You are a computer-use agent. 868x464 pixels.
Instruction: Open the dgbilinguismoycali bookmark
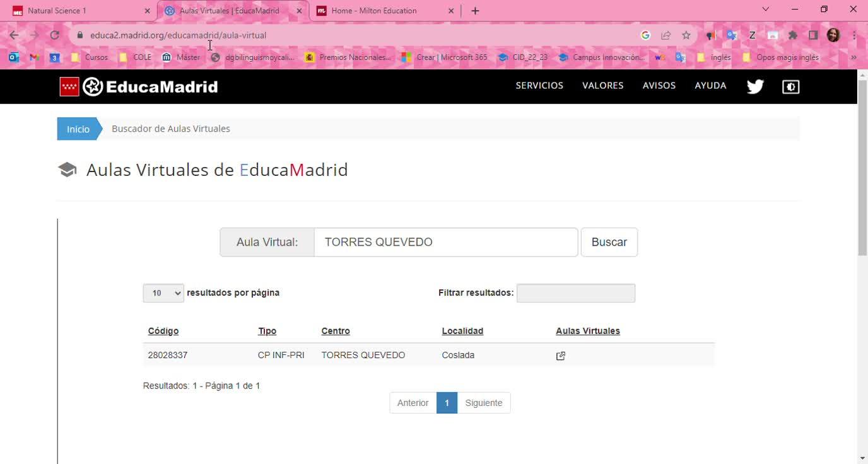(x=252, y=57)
